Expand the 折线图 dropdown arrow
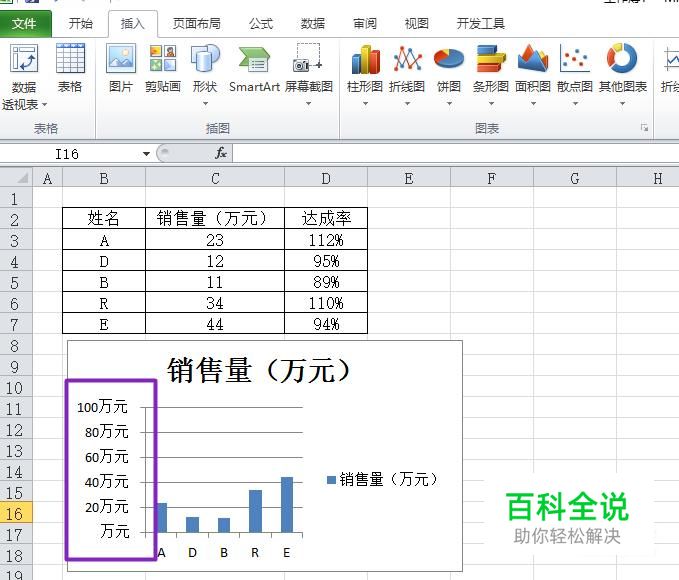The image size is (679, 580). point(407,104)
